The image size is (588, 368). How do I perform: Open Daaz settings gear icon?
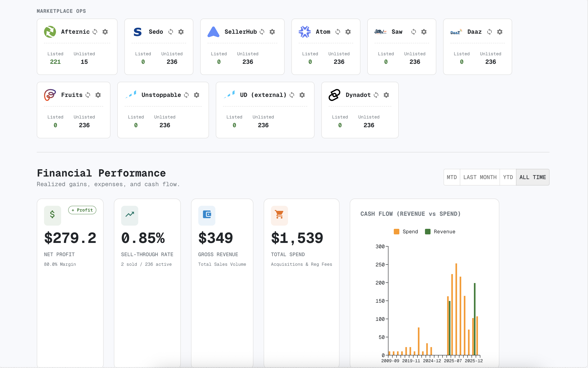coord(500,32)
